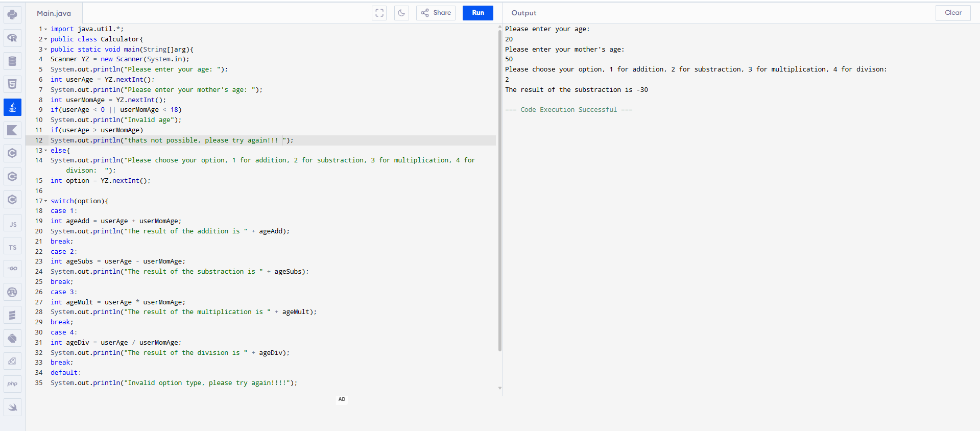This screenshot has width=980, height=431.
Task: Open the Python compiler from sidebar
Action: pyautogui.click(x=12, y=15)
